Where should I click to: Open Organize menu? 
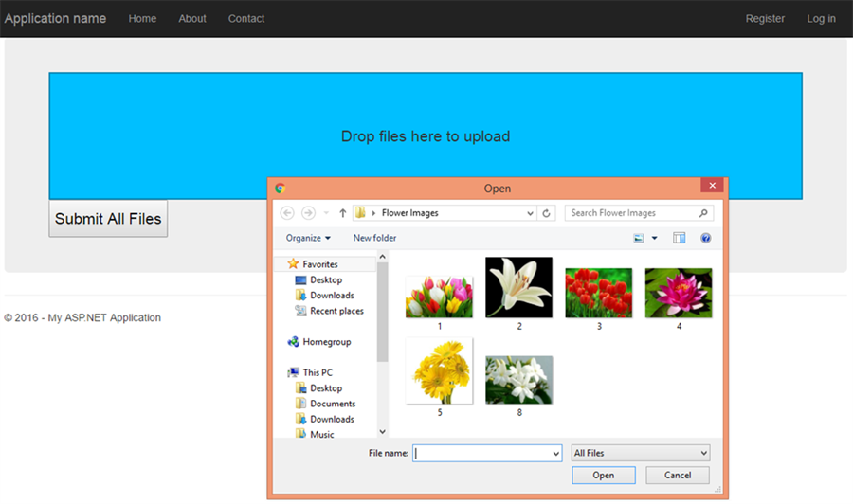click(308, 238)
